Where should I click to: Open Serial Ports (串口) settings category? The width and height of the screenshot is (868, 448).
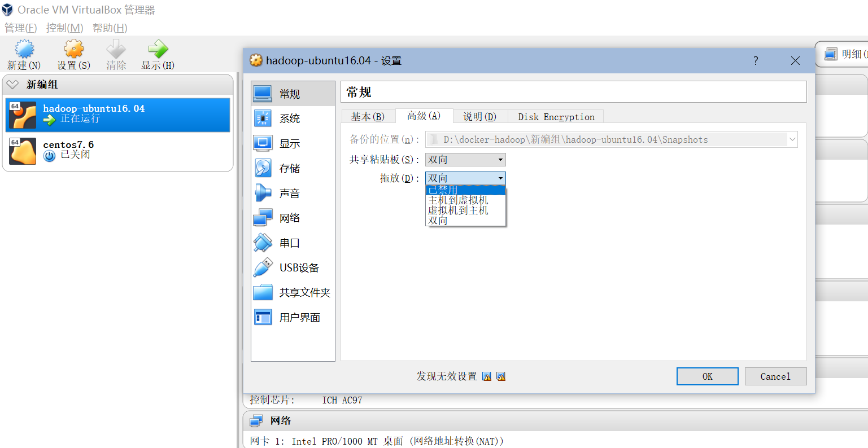click(x=293, y=243)
